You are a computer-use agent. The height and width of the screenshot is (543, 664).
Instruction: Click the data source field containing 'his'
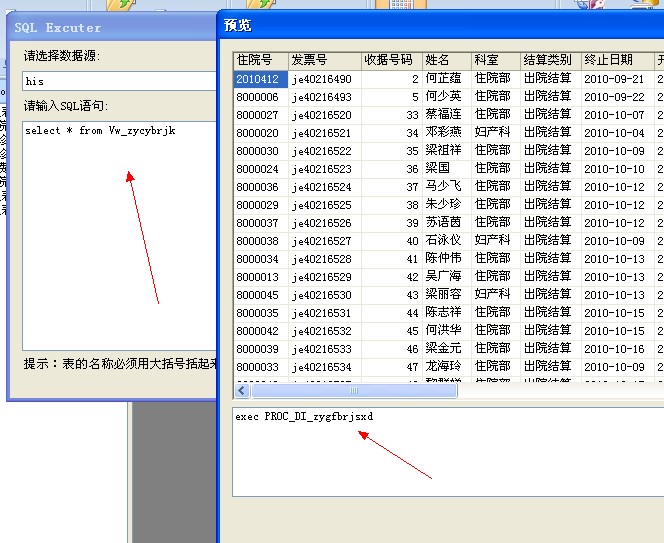(x=118, y=81)
